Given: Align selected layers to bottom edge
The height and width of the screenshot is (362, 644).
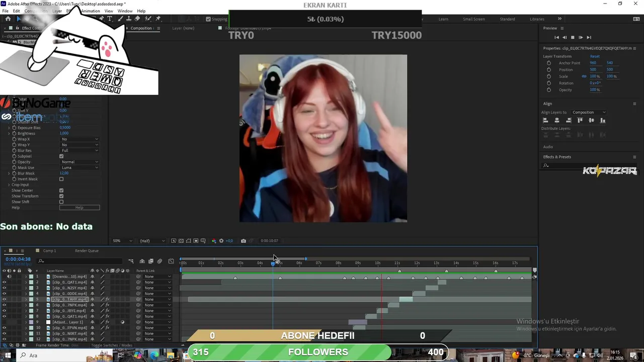Looking at the screenshot, I should point(603,120).
